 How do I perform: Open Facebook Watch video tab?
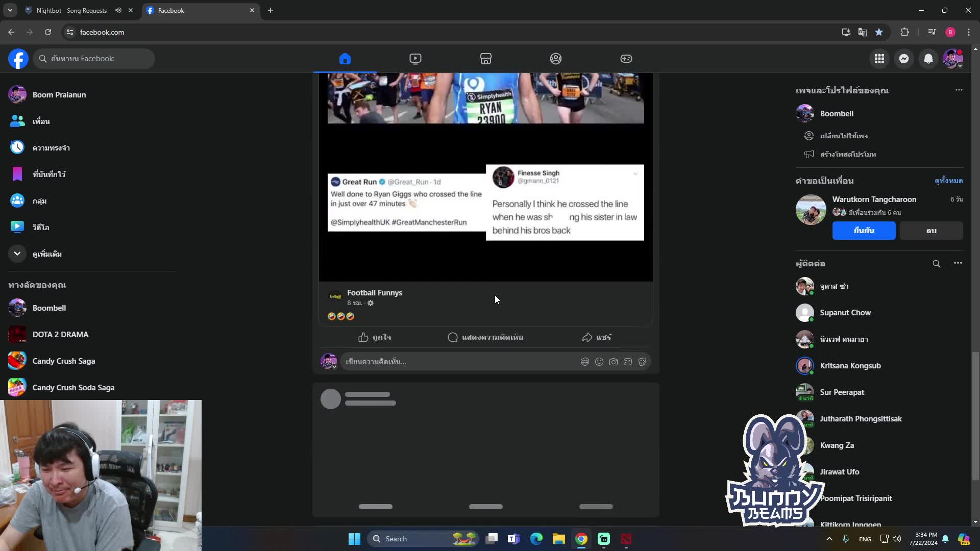(x=415, y=59)
